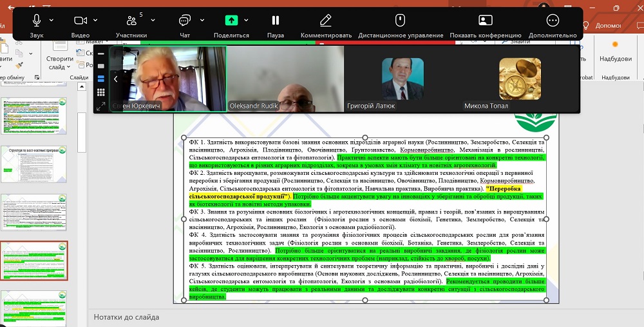The image size is (644, 327).
Task: Expand the arrow next to Чат
Action: click(202, 20)
